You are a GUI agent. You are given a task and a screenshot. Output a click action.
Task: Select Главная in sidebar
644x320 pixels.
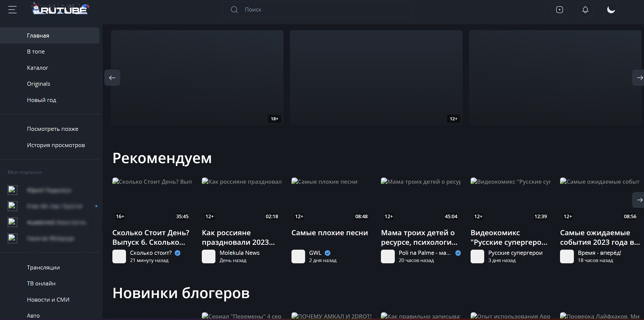(x=38, y=36)
